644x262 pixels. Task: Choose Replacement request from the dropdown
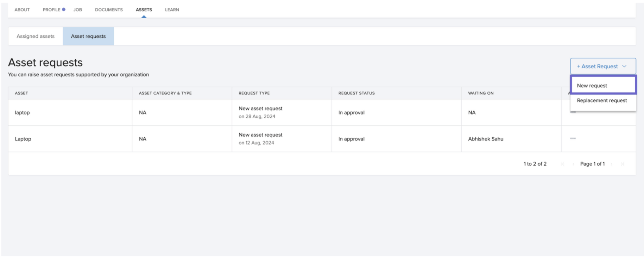point(602,101)
